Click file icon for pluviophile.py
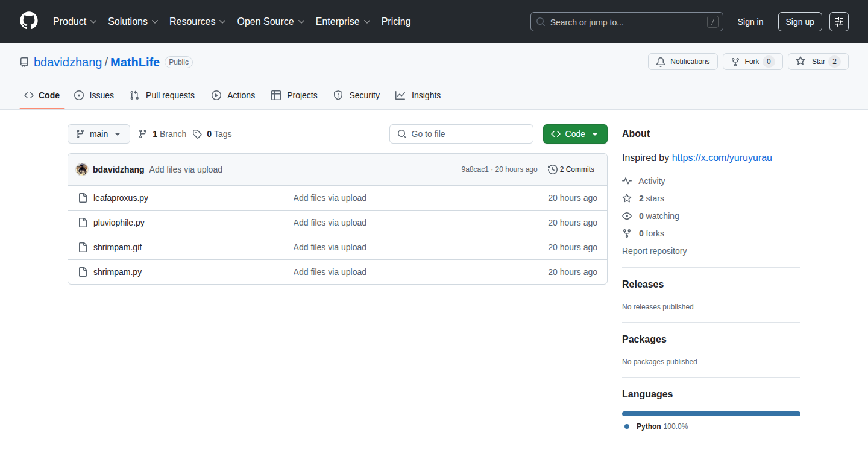The width and height of the screenshot is (868, 459). pyautogui.click(x=83, y=223)
